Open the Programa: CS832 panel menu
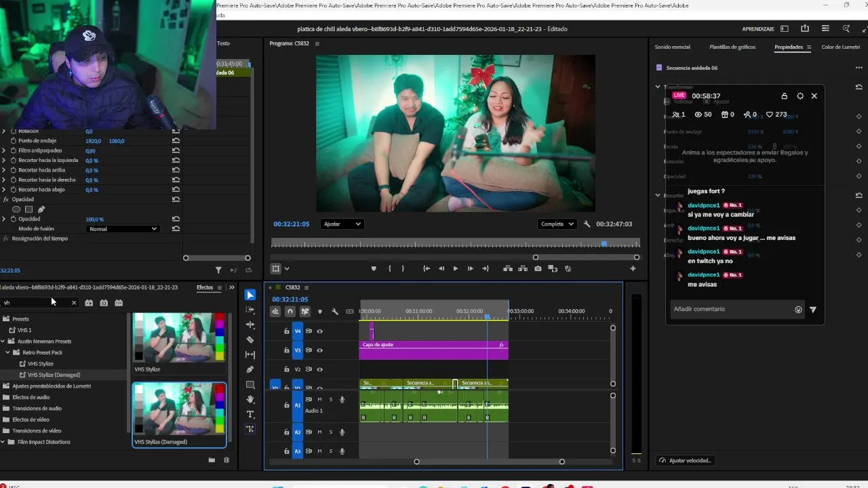Screen dimensions: 868x488 (317, 43)
